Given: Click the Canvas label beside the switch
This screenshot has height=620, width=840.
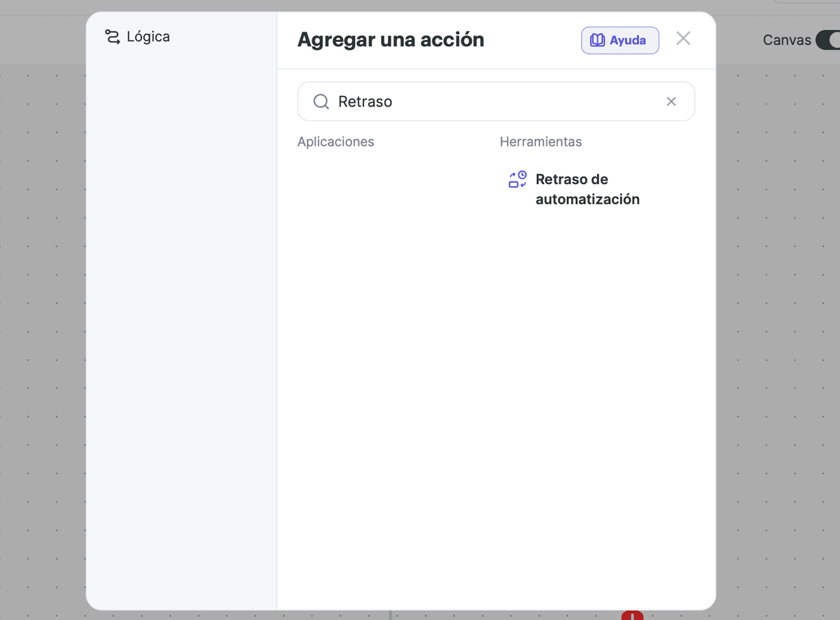Looking at the screenshot, I should coord(787,40).
